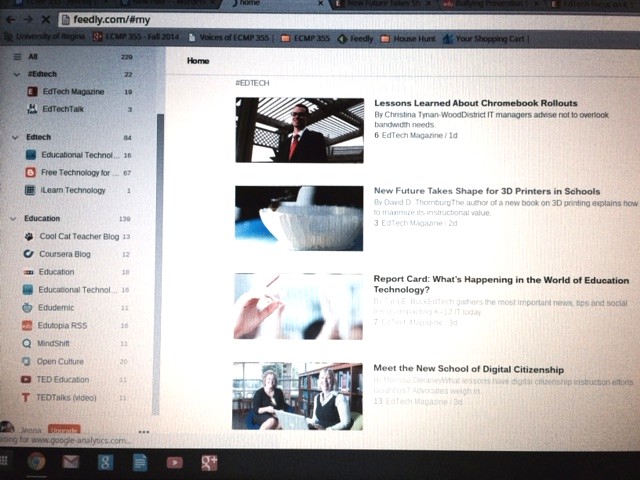Open Google Search from the shelf
The height and width of the screenshot is (480, 640).
[105, 462]
